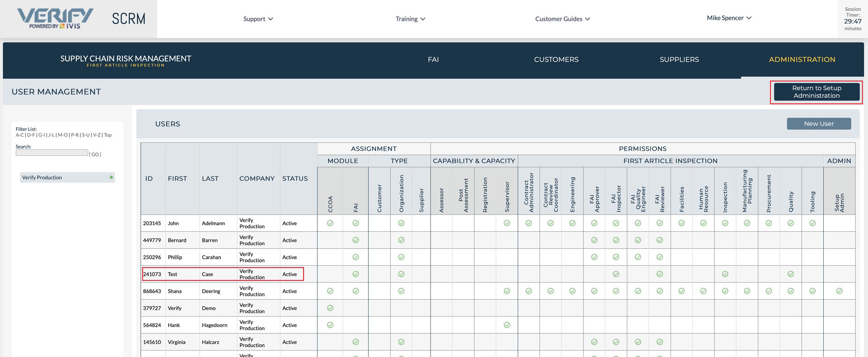Click Active status for Bernard Barren

[289, 240]
